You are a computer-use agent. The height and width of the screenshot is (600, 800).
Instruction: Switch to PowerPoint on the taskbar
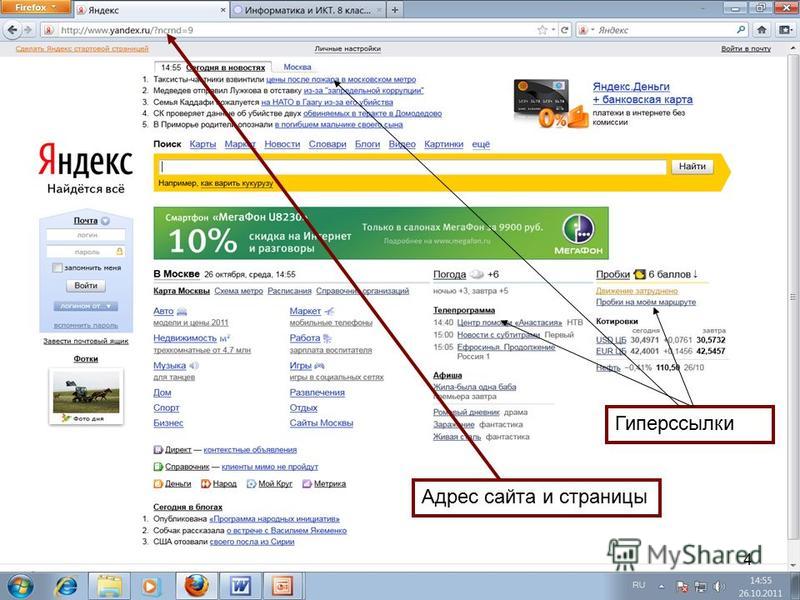[283, 586]
